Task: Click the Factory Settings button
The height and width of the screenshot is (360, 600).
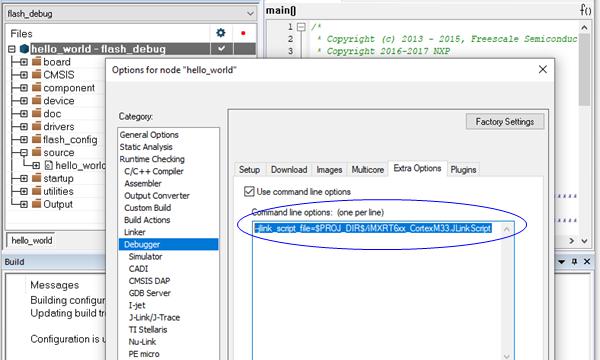Action: 505,122
